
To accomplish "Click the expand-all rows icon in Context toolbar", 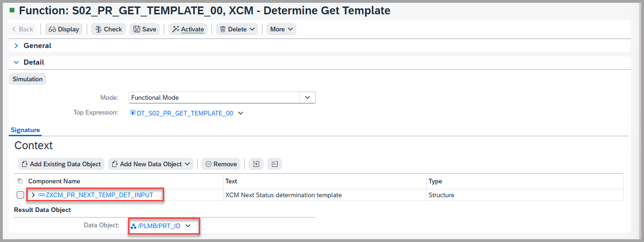I will (x=256, y=164).
